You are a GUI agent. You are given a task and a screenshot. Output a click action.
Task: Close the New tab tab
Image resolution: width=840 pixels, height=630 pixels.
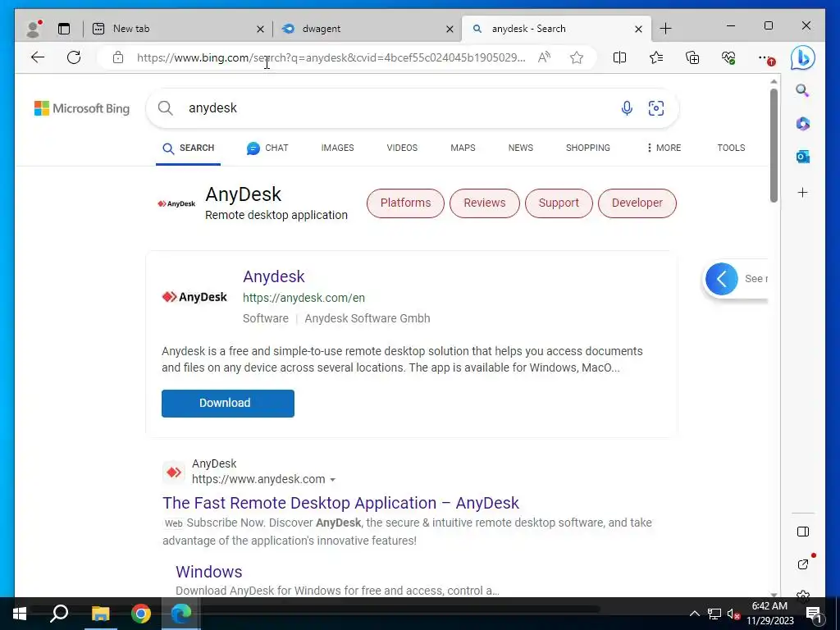(260, 29)
